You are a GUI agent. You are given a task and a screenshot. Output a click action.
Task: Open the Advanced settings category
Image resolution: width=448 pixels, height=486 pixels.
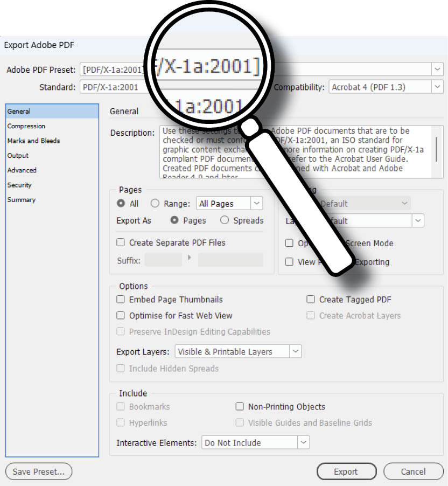[x=22, y=170]
